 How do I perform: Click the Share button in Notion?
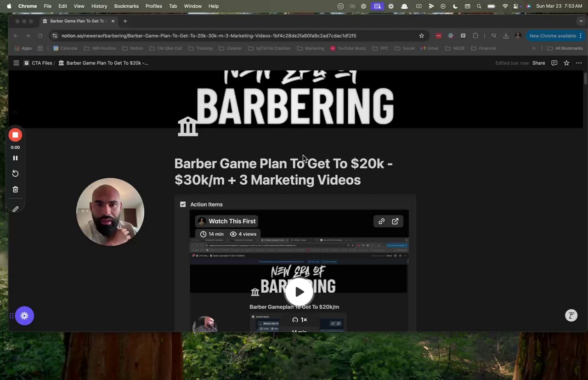click(x=538, y=63)
